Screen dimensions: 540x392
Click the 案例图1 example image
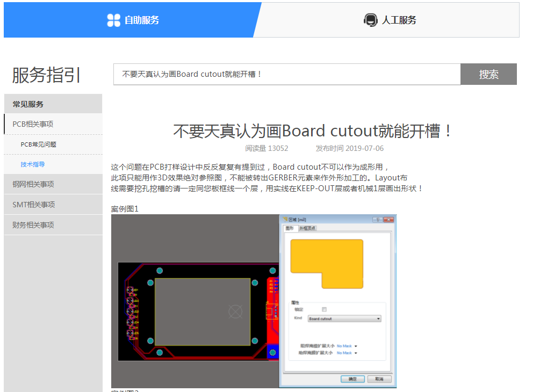point(254,301)
